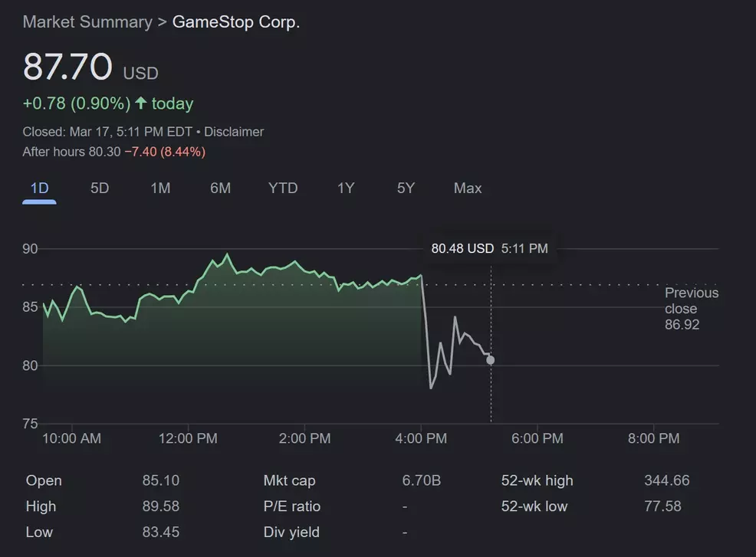The height and width of the screenshot is (557, 756).
Task: Select the 1D time range tab
Action: tap(39, 188)
